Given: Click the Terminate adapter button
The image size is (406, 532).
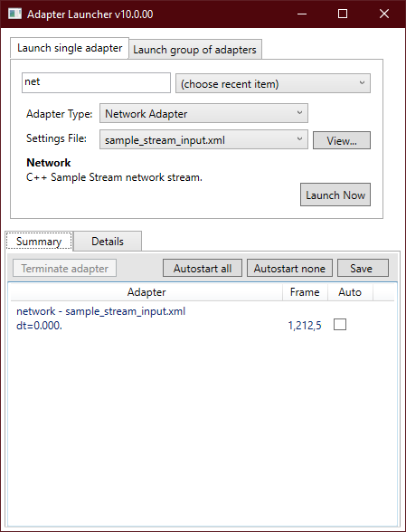Looking at the screenshot, I should 65,268.
